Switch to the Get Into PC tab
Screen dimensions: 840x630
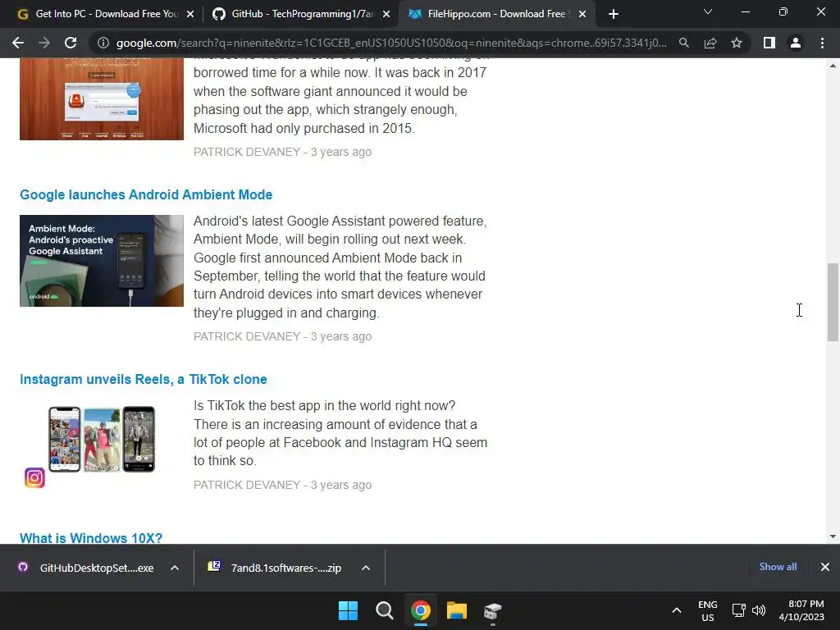click(x=106, y=14)
